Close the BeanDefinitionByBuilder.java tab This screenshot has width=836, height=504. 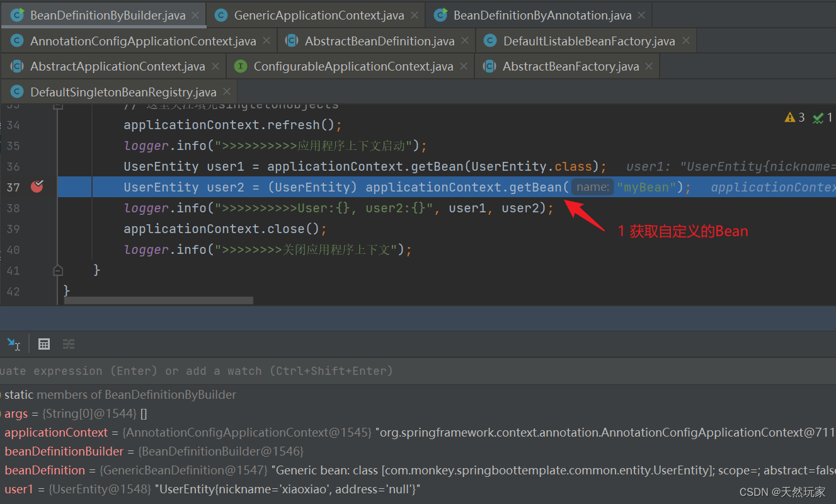(x=196, y=15)
